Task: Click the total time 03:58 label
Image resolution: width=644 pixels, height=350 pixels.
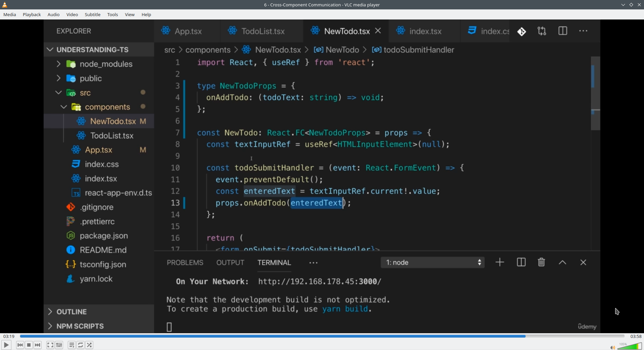Action: (636, 336)
